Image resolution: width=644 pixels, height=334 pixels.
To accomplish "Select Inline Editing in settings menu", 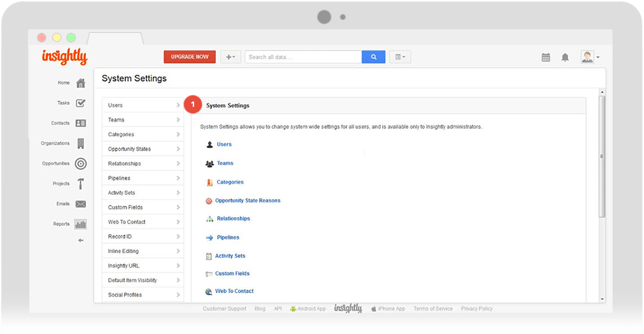I will click(142, 251).
